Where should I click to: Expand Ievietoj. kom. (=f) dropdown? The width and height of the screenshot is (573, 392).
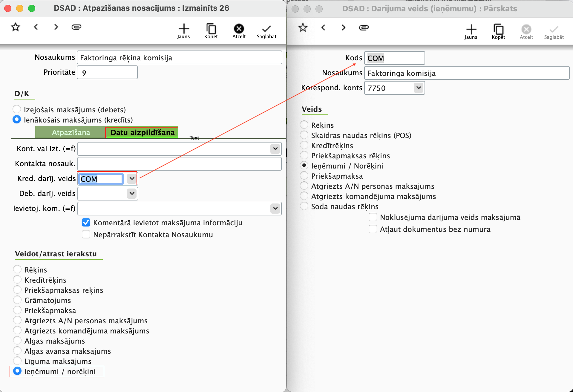coord(275,208)
